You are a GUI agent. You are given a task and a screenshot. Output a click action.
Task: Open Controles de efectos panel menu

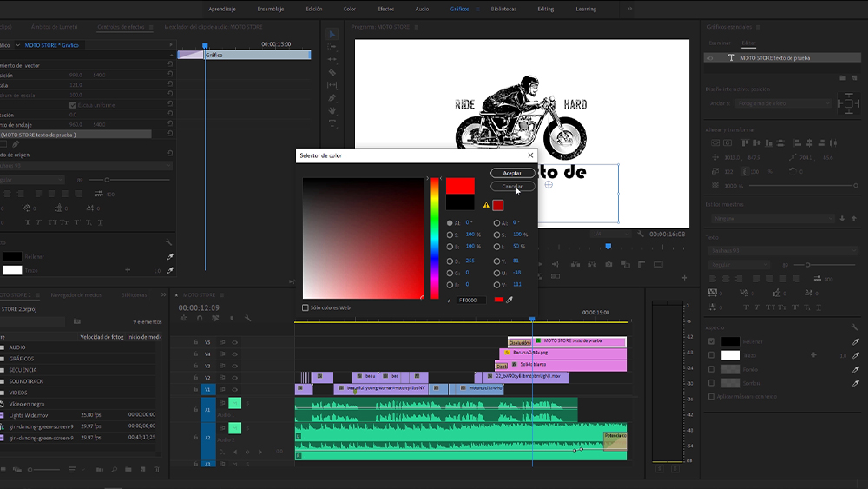click(x=151, y=27)
